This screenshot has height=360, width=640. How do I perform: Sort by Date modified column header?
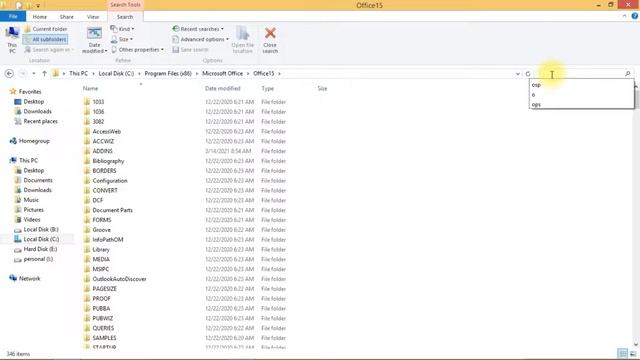[x=222, y=88]
